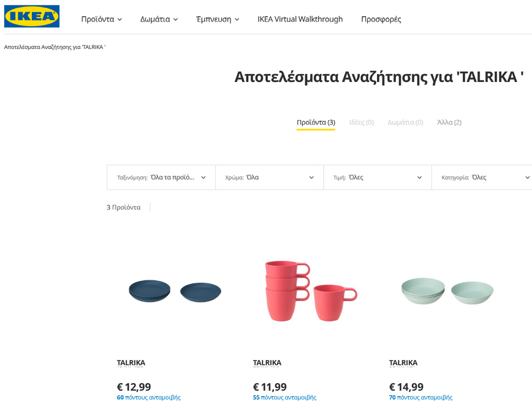Click TALRIKA title above € 11,99

tap(267, 362)
